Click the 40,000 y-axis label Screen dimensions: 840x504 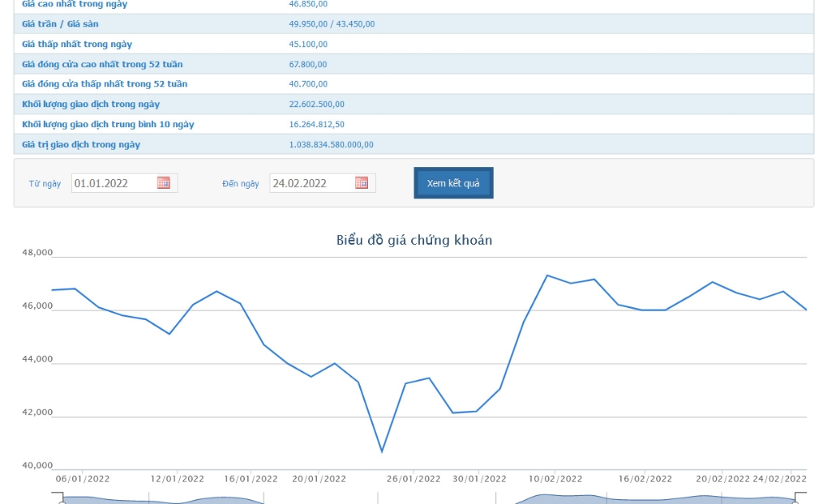[x=37, y=466]
